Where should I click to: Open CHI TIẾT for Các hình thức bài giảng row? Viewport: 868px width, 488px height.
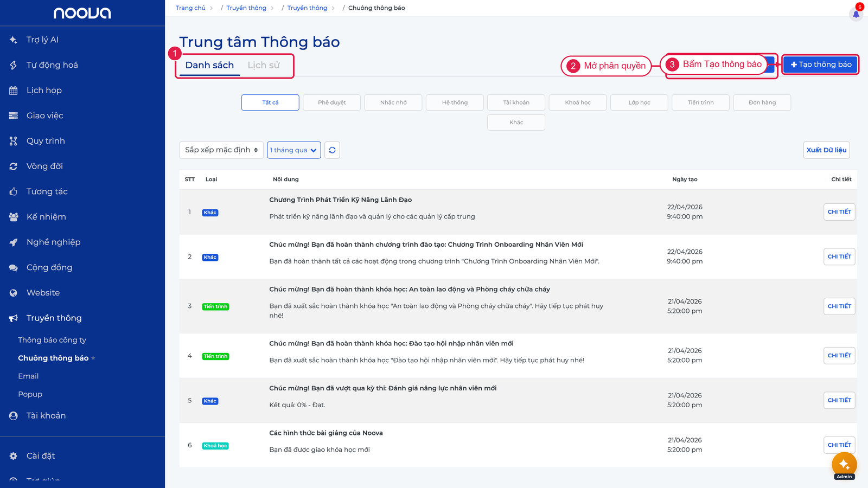coord(839,445)
